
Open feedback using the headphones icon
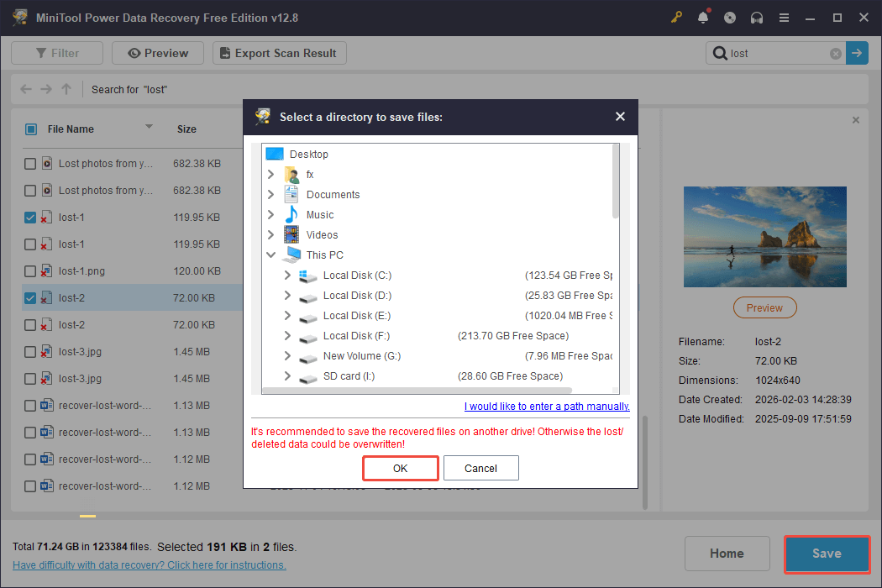click(x=757, y=17)
